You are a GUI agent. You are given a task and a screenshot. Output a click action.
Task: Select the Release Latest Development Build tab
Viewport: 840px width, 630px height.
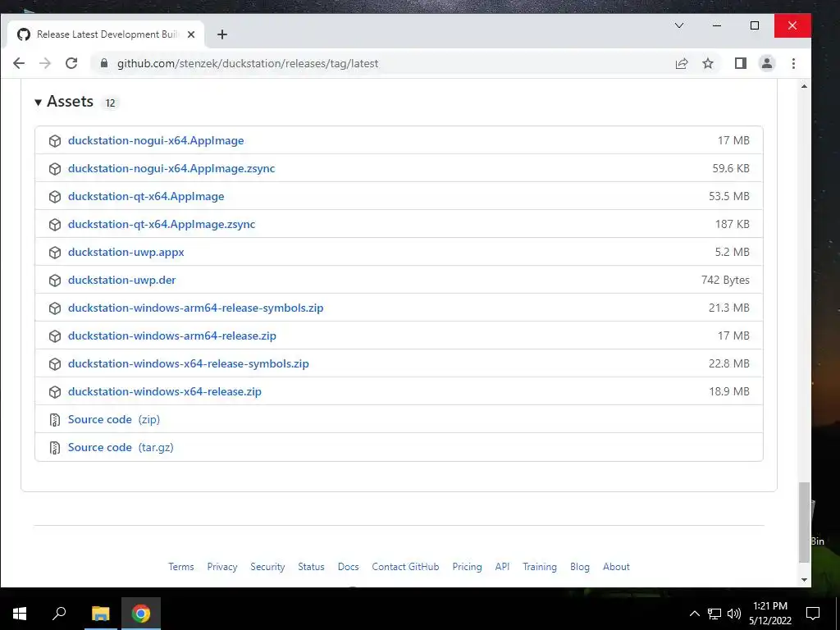tap(106, 34)
